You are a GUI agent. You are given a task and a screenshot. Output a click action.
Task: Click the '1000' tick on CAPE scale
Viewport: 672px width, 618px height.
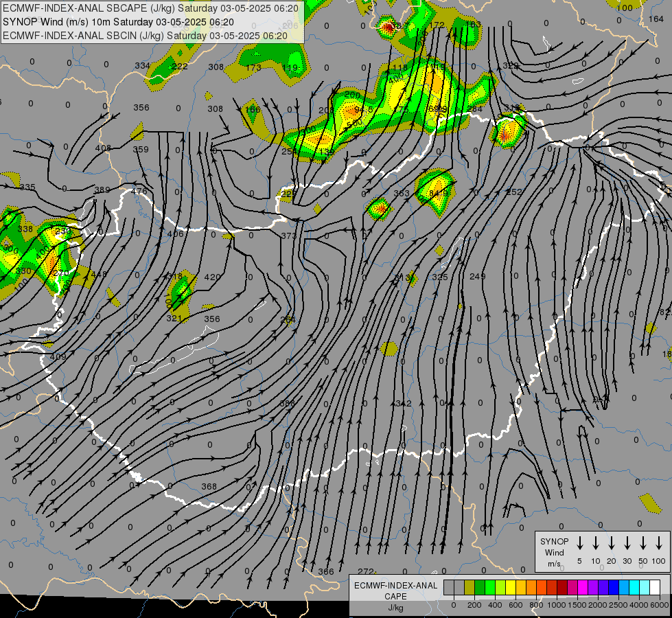[x=557, y=605]
